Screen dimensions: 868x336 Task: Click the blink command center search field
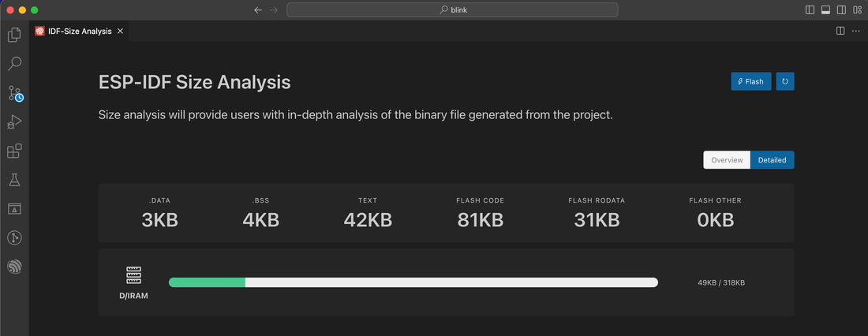pyautogui.click(x=452, y=10)
